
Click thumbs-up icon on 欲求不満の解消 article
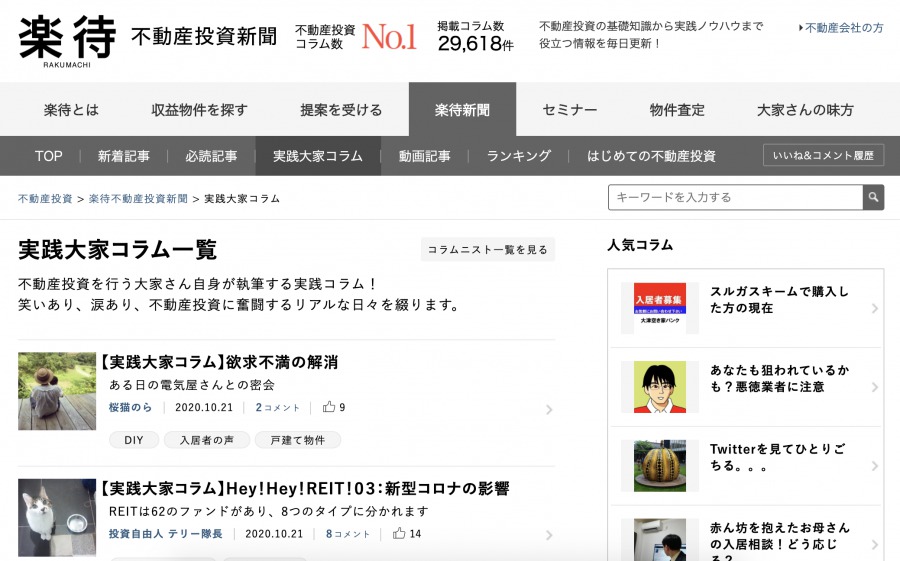pos(329,408)
